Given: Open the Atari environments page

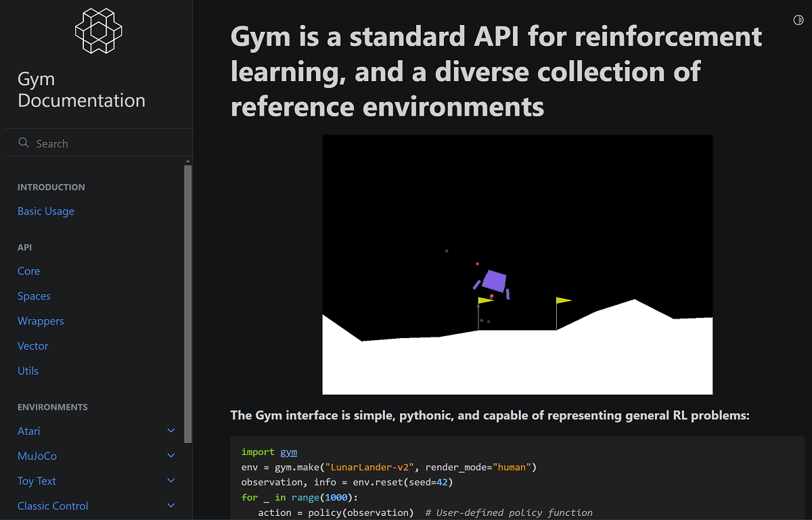Looking at the screenshot, I should (28, 431).
